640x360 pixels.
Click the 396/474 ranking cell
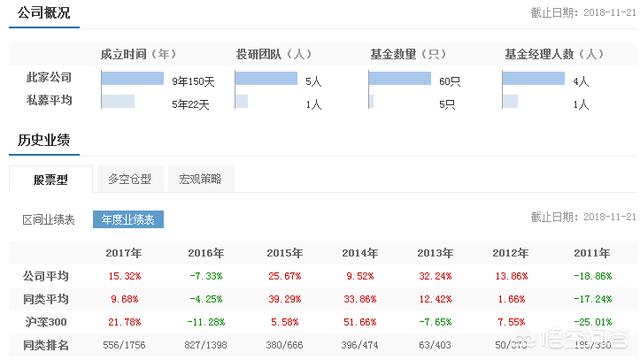[x=360, y=345]
